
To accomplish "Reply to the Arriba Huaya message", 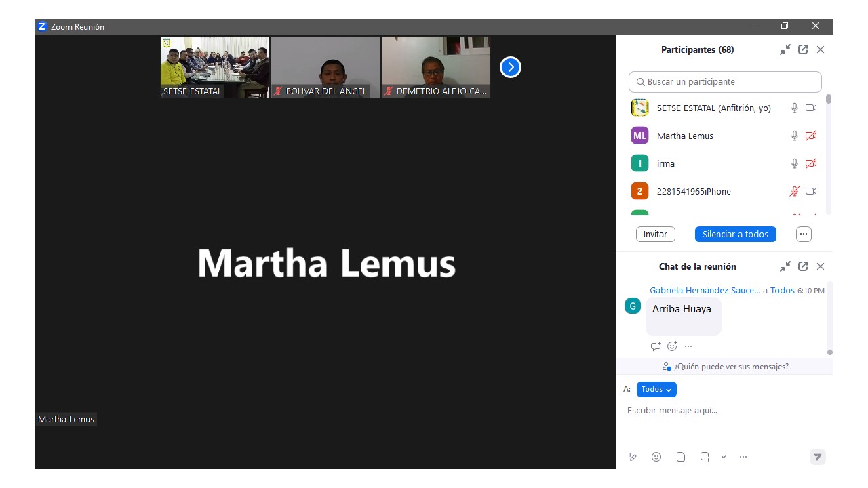I will [655, 346].
